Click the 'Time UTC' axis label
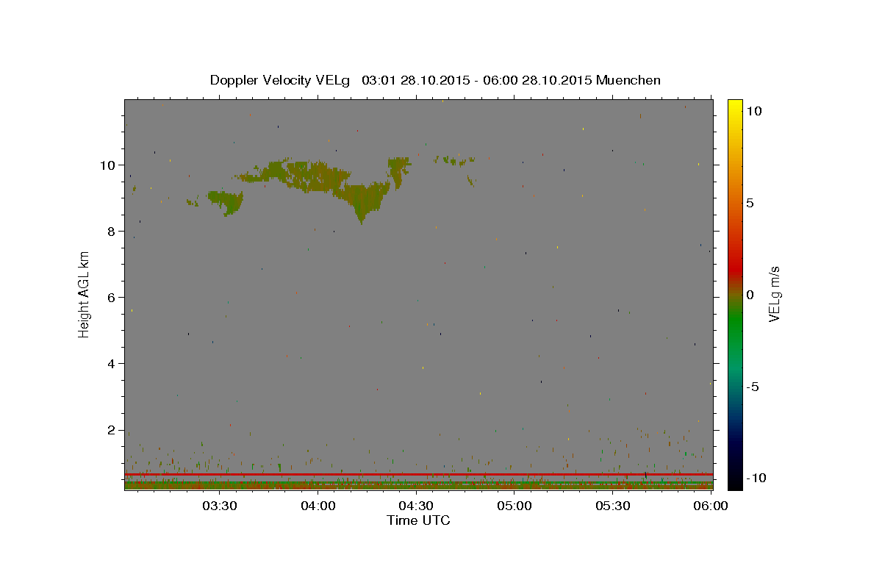Image resolution: width=882 pixels, height=588 pixels. tap(418, 520)
